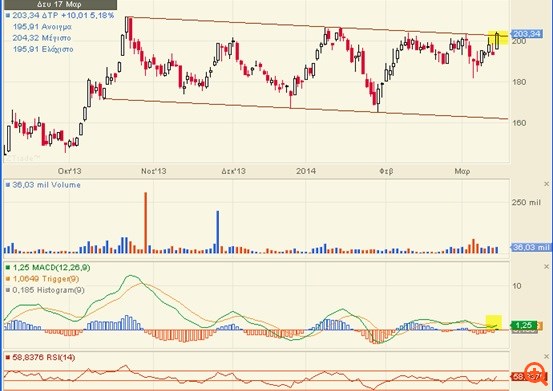Image resolution: width=553 pixels, height=391 pixels.
Task: Click the 1,0649 Trigger(9) legend
Action: point(42,279)
